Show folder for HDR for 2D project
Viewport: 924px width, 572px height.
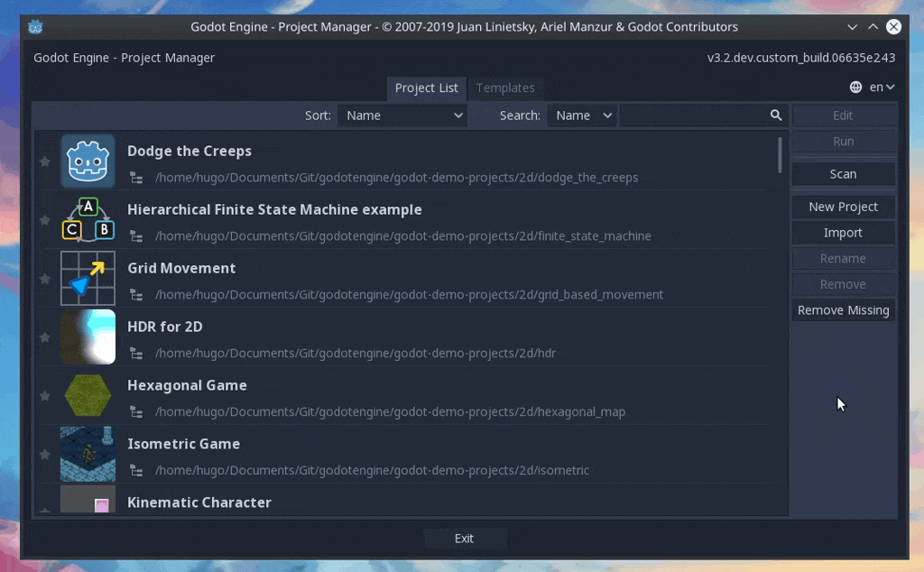tap(136, 354)
